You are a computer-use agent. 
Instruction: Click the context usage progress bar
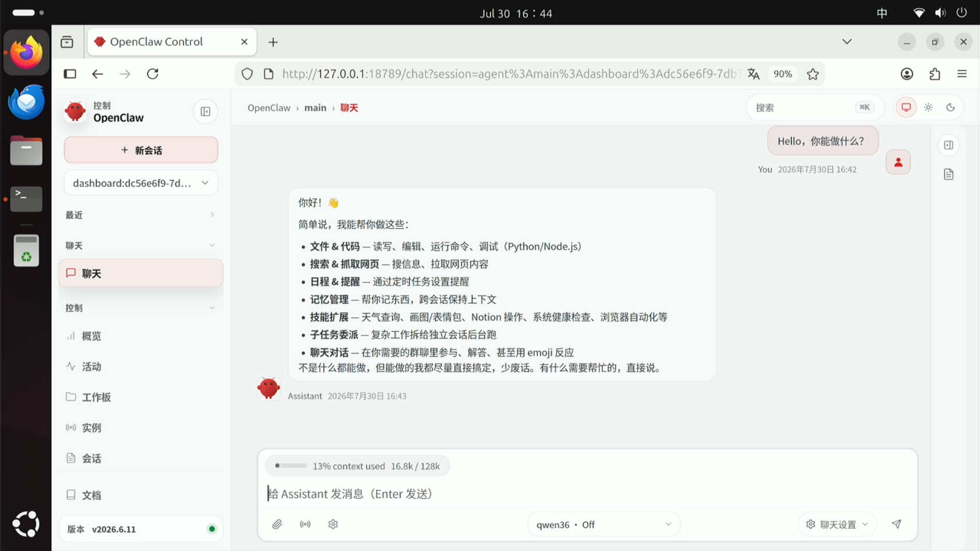coord(291,466)
